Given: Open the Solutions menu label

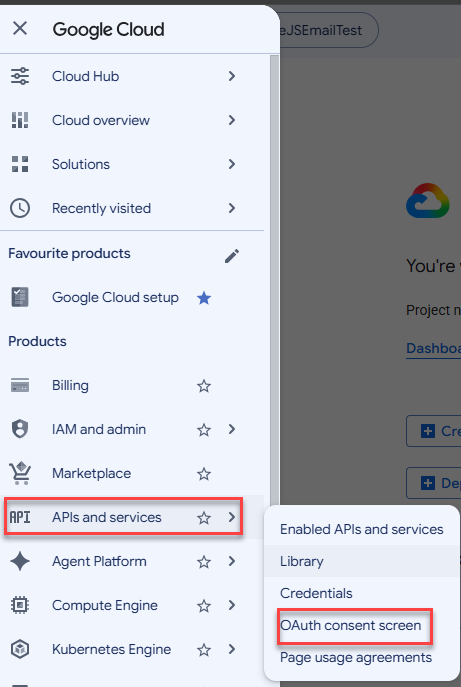Looking at the screenshot, I should (81, 164).
